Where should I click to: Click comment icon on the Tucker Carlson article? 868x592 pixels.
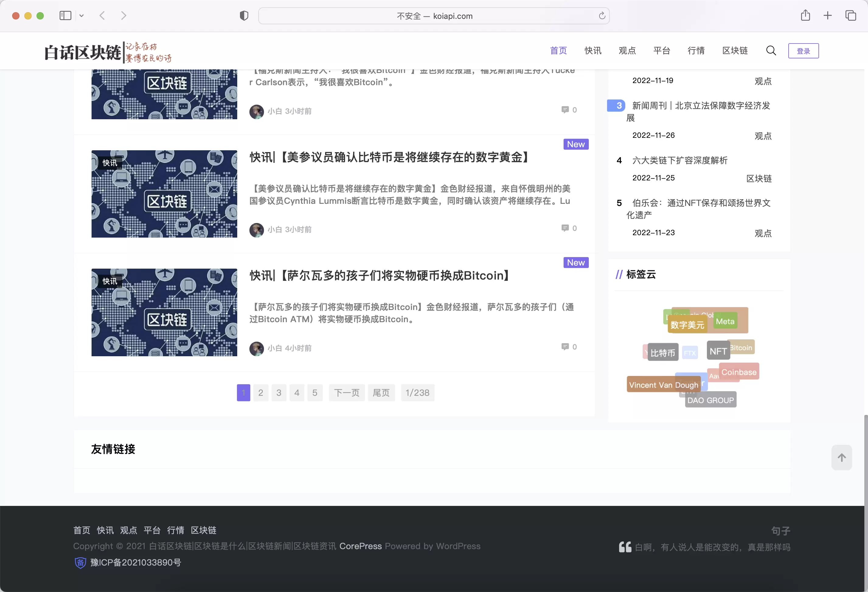pos(565,110)
